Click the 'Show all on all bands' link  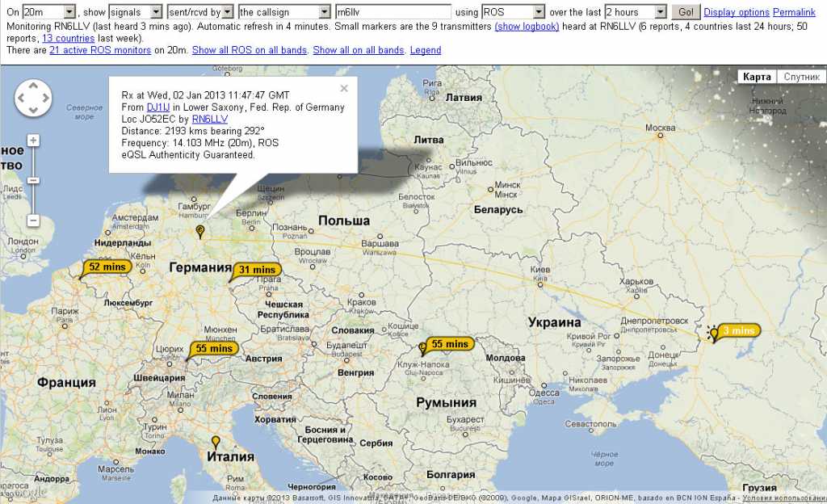pyautogui.click(x=358, y=50)
